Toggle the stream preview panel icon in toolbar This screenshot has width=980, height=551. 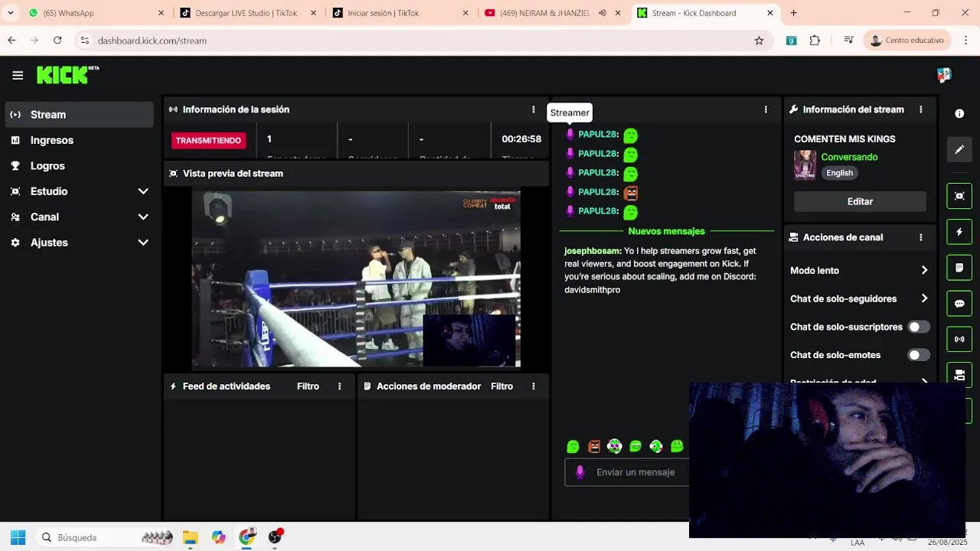point(959,196)
